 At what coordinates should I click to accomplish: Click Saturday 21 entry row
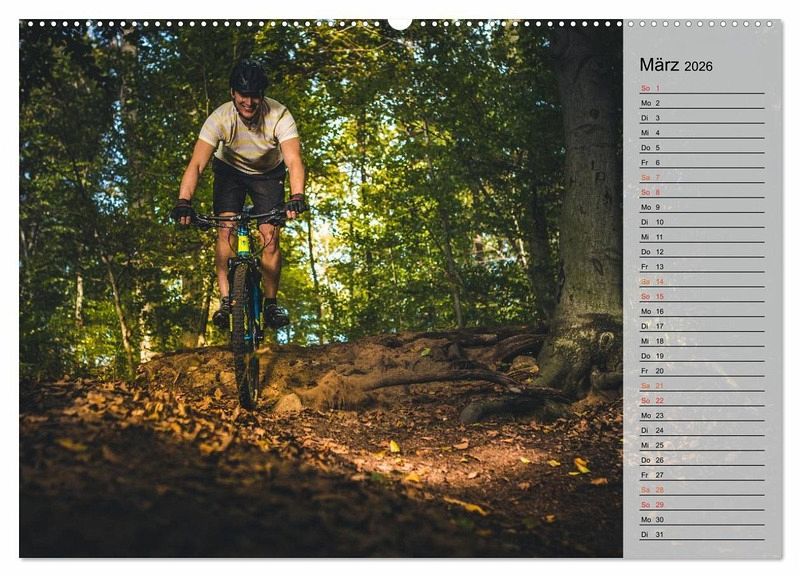[702, 386]
